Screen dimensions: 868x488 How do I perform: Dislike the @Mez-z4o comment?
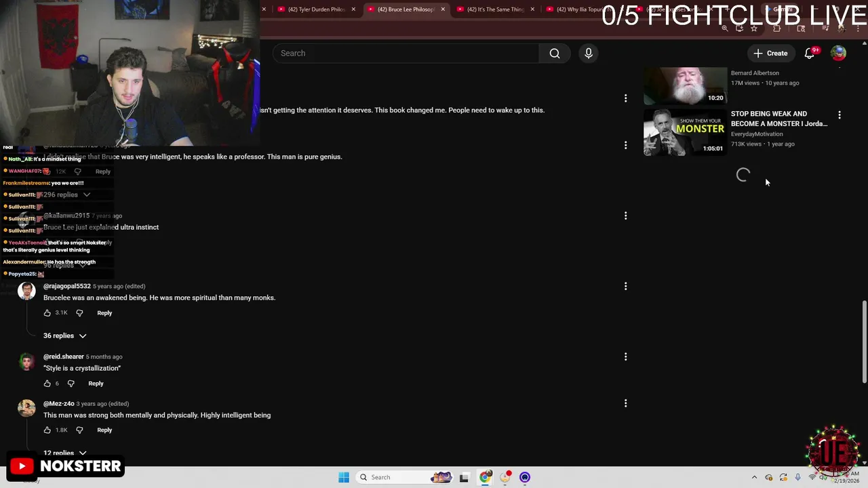(x=79, y=430)
